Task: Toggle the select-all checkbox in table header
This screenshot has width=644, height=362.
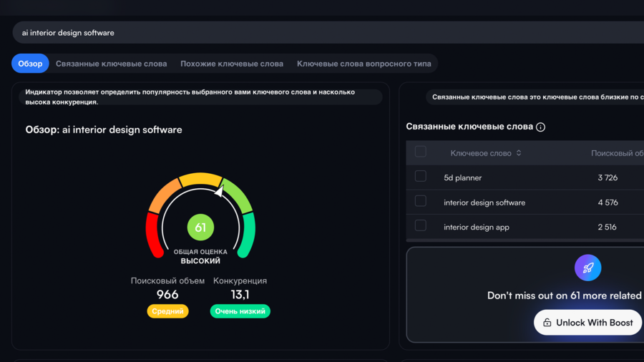Action: (x=421, y=152)
